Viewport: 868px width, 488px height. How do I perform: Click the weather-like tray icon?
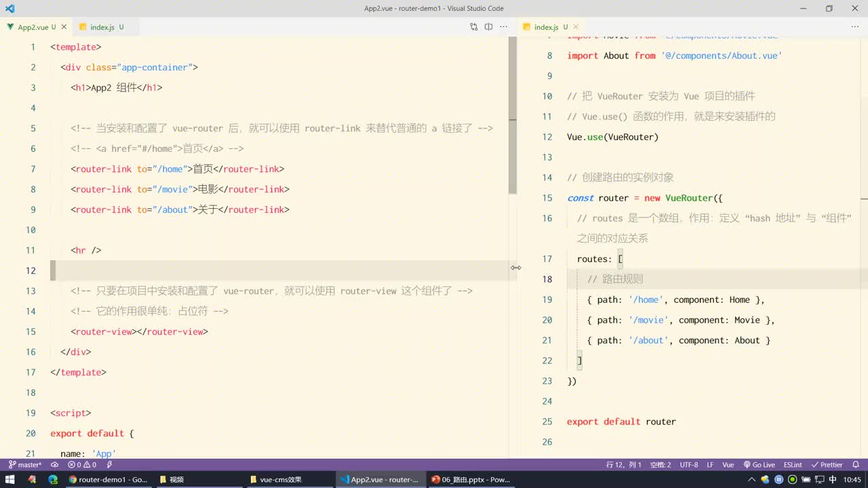tap(765, 479)
